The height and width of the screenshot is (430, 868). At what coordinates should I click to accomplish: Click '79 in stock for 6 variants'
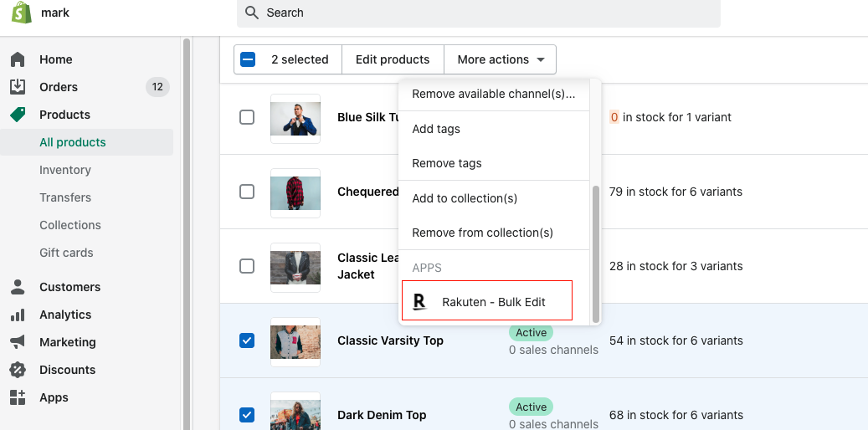click(675, 192)
